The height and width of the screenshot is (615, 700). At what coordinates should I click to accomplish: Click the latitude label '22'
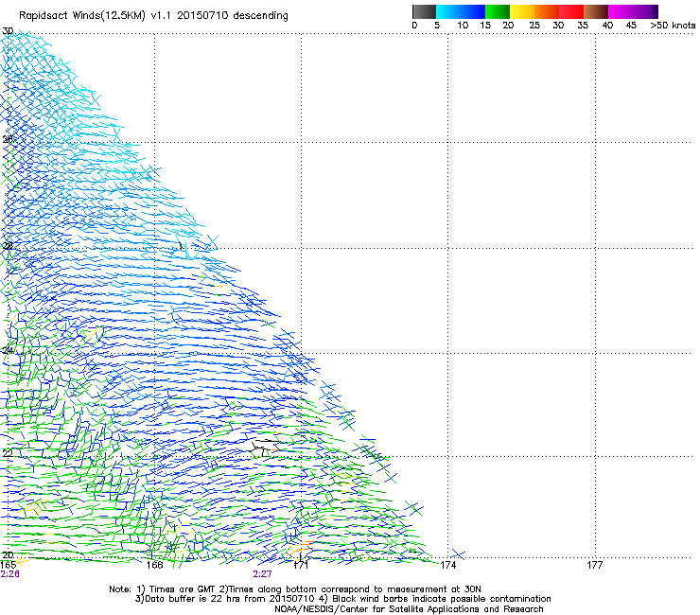8,453
